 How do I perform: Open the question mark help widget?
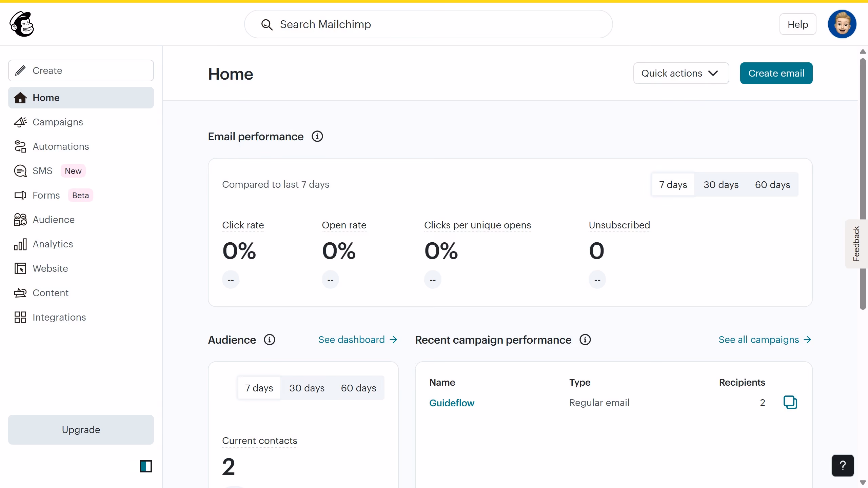tap(843, 466)
